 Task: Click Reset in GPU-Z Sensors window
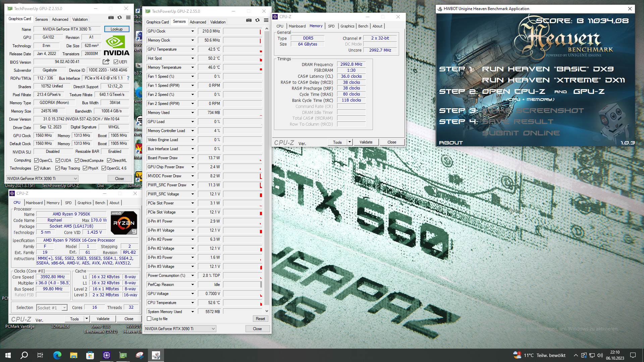point(260,319)
